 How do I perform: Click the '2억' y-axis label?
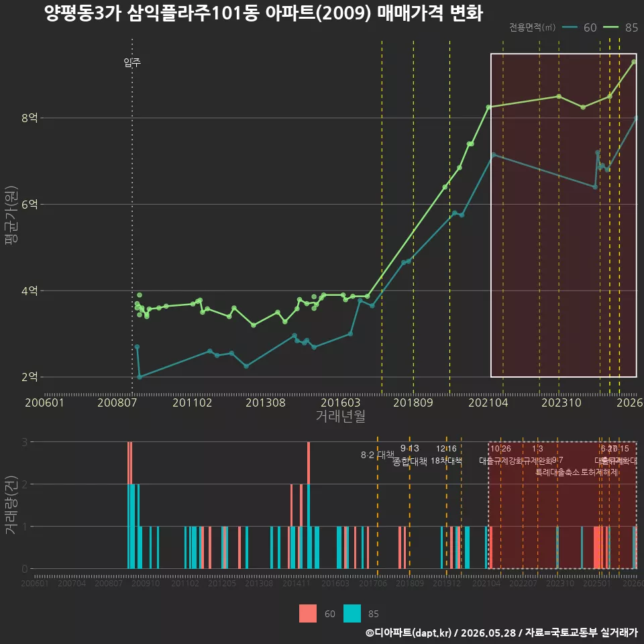click(x=30, y=377)
